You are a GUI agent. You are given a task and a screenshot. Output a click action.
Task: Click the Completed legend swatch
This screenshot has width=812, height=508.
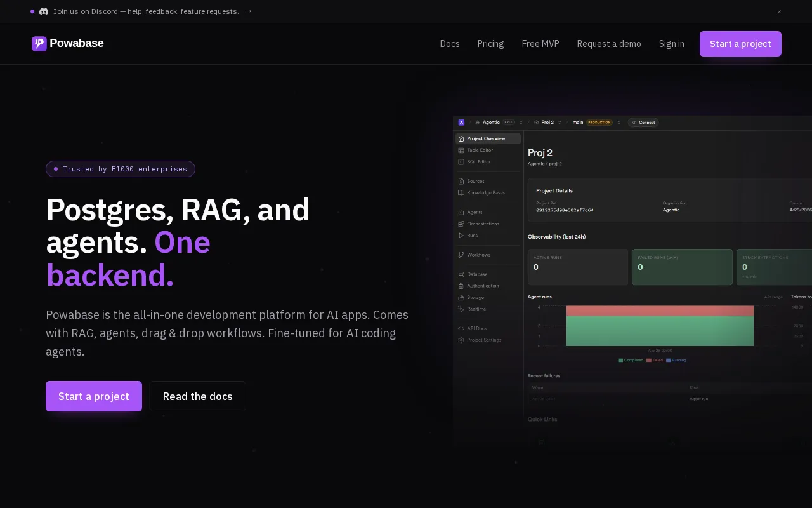tap(620, 360)
